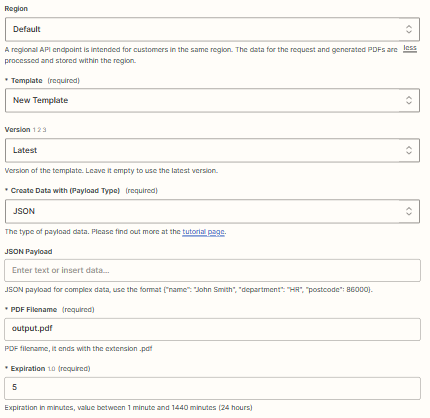Open the Payload Type dropdown showing JSON
Screen dimensions: 430x418
pyautogui.click(x=212, y=211)
